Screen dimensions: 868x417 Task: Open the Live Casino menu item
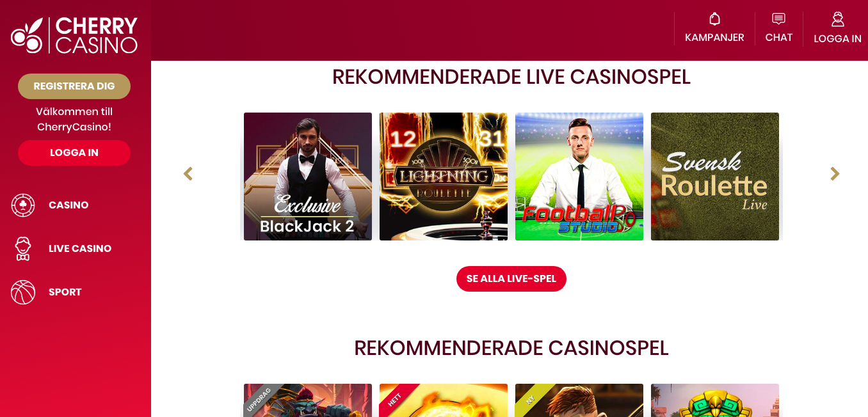(x=80, y=249)
